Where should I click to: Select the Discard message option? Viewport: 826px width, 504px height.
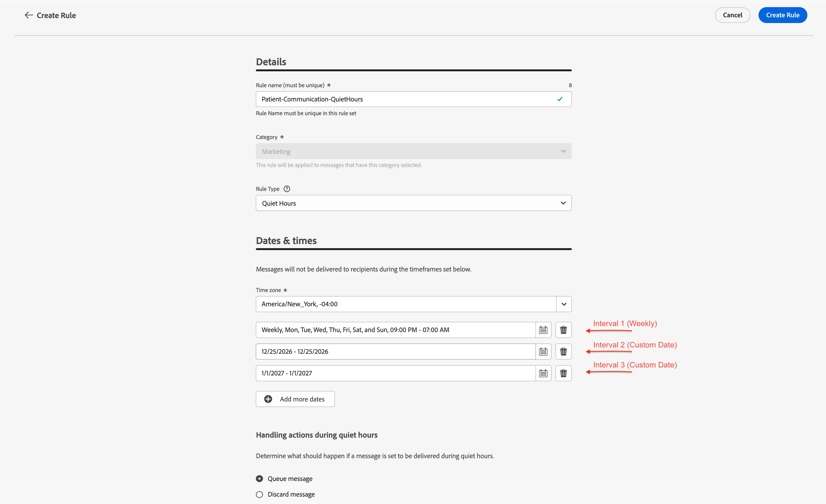click(x=259, y=494)
